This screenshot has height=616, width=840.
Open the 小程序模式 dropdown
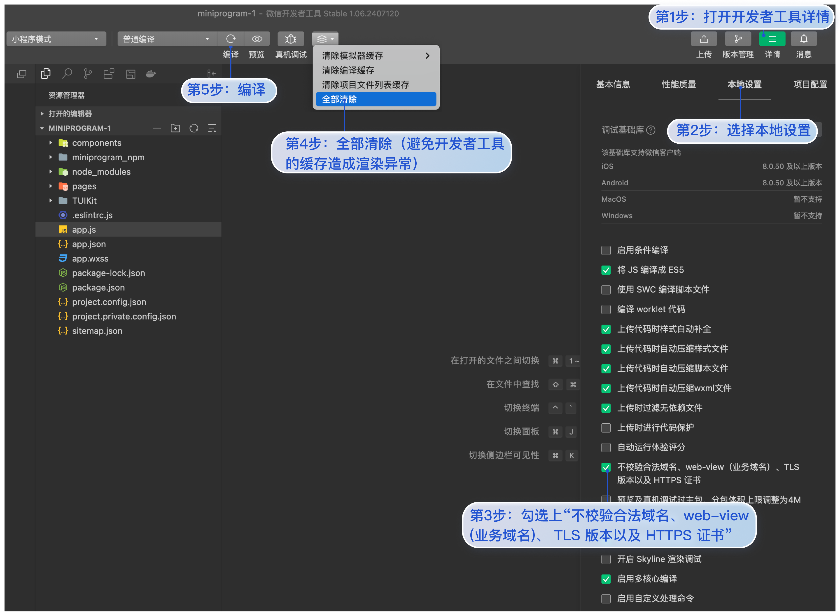56,39
